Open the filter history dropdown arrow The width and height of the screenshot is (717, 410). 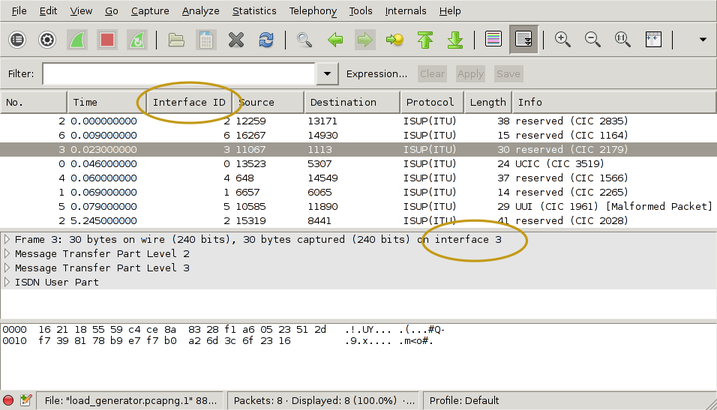pyautogui.click(x=327, y=74)
